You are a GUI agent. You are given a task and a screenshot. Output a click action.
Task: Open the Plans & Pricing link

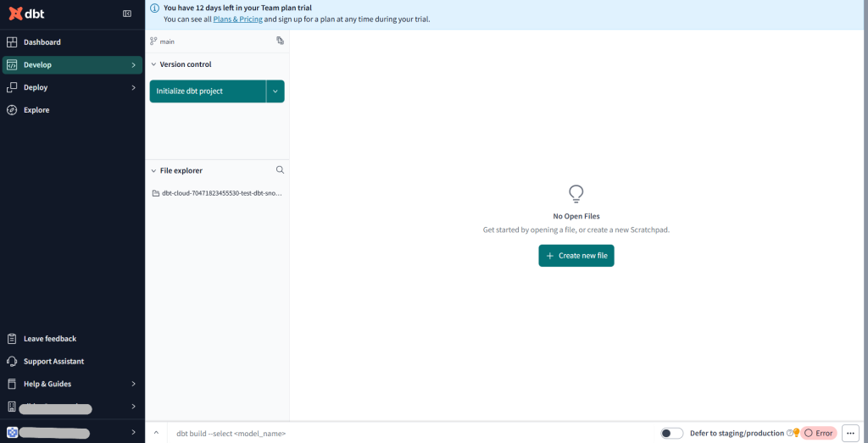click(238, 19)
